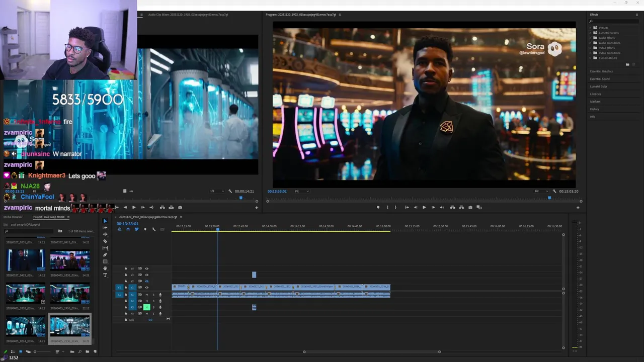Image resolution: width=644 pixels, height=362 pixels.
Task: Expand Audio Effects folder
Action: (590, 38)
